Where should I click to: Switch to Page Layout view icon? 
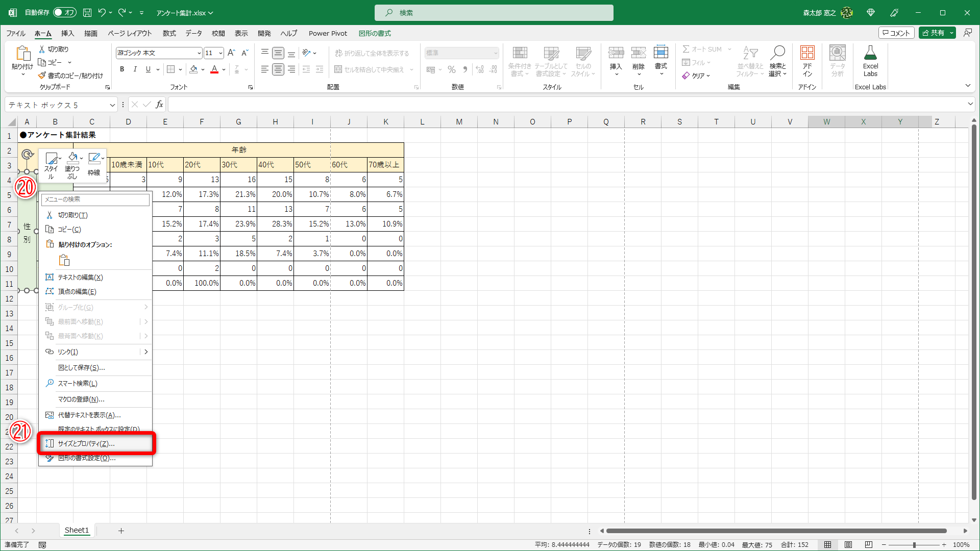click(x=848, y=545)
